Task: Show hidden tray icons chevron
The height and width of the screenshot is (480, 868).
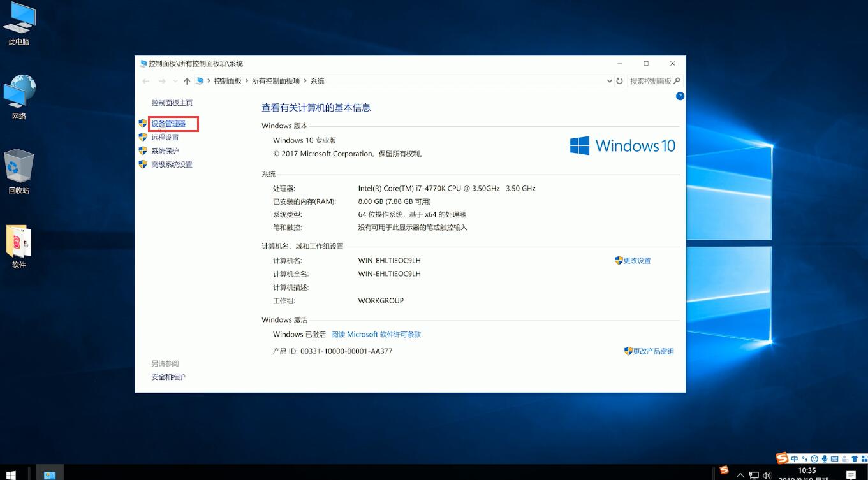Action: (740, 475)
